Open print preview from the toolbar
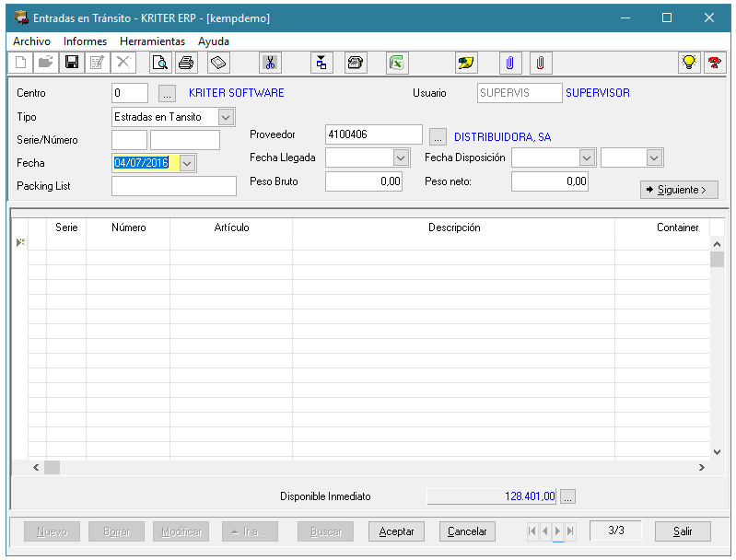Viewport: 736px width, 560px height. tap(160, 63)
